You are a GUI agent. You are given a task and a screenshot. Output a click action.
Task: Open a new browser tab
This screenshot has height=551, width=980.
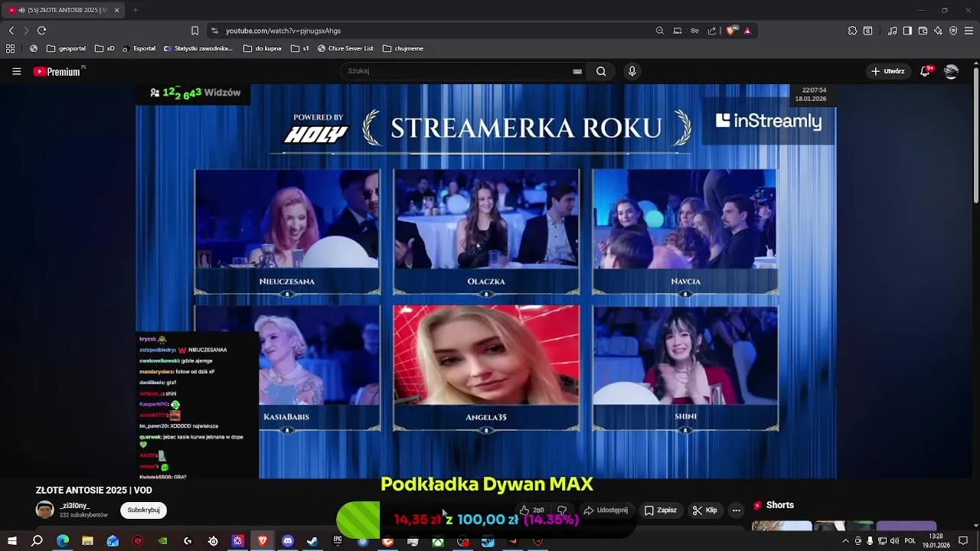(136, 10)
